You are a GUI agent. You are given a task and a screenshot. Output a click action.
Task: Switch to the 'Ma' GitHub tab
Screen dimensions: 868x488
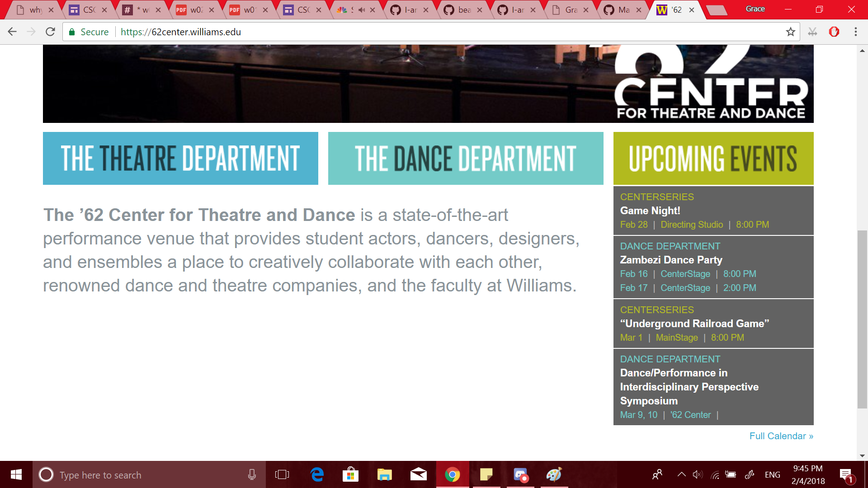(623, 10)
